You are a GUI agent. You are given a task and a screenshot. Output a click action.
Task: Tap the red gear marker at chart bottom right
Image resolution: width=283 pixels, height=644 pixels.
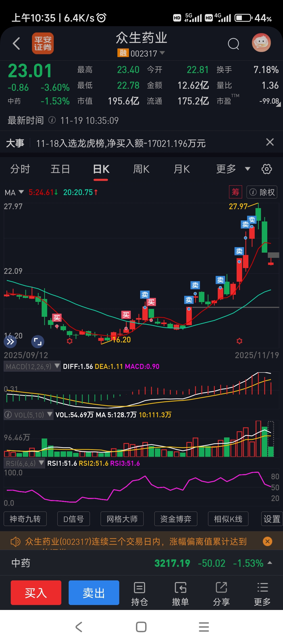[x=239, y=341]
